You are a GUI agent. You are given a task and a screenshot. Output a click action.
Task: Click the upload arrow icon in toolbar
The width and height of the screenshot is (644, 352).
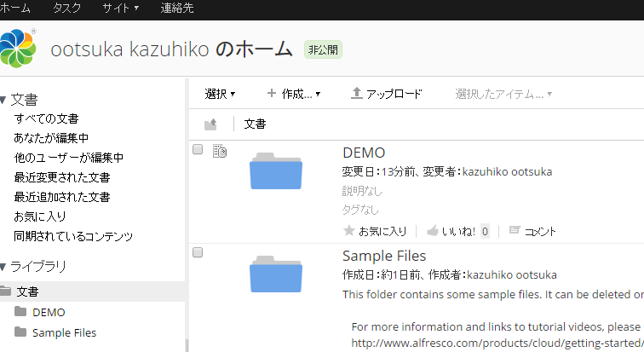pos(356,93)
